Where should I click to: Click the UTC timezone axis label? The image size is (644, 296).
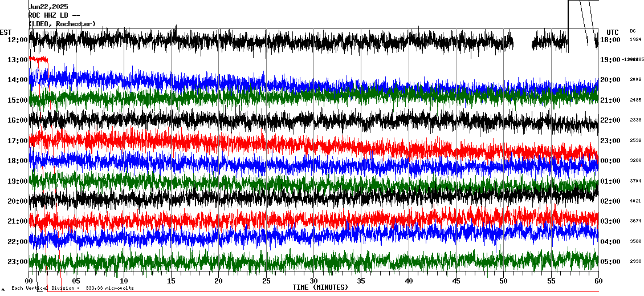click(613, 32)
